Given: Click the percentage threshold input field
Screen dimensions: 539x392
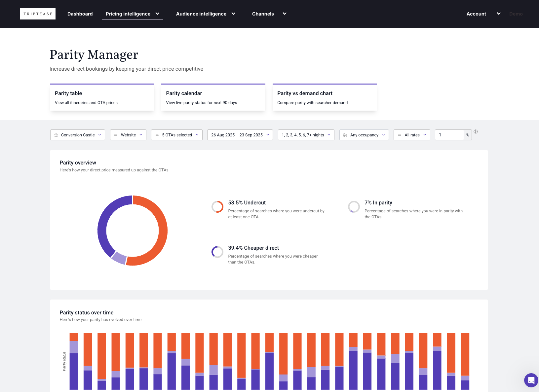Looking at the screenshot, I should 449,135.
